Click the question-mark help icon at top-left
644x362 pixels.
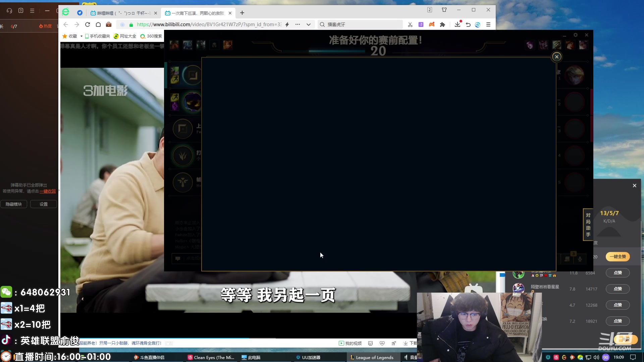pyautogui.click(x=21, y=11)
